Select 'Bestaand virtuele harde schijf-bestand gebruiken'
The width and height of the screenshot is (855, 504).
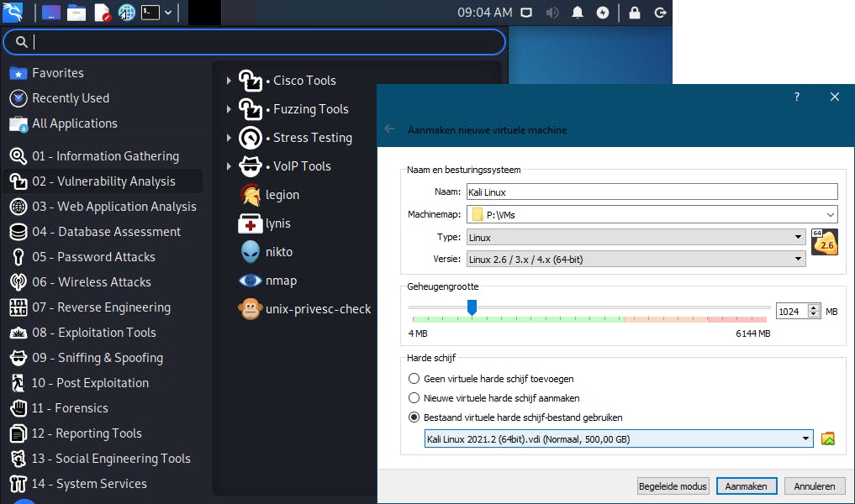click(414, 417)
